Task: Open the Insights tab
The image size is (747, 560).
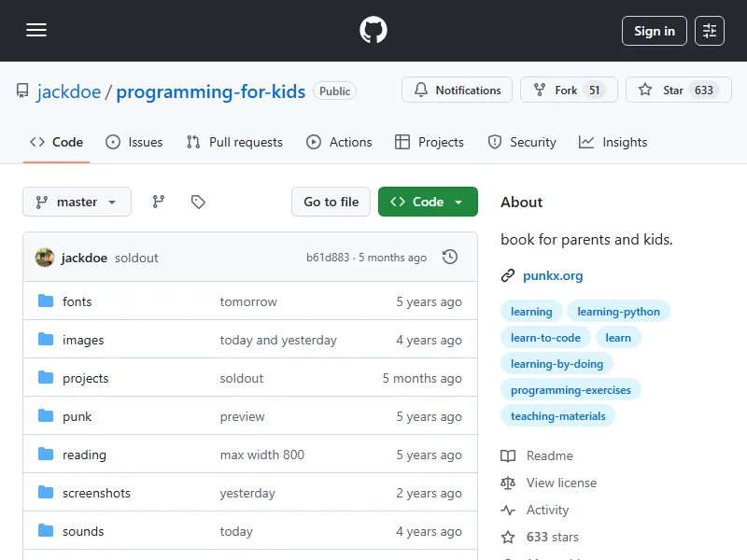Action: 613,142
